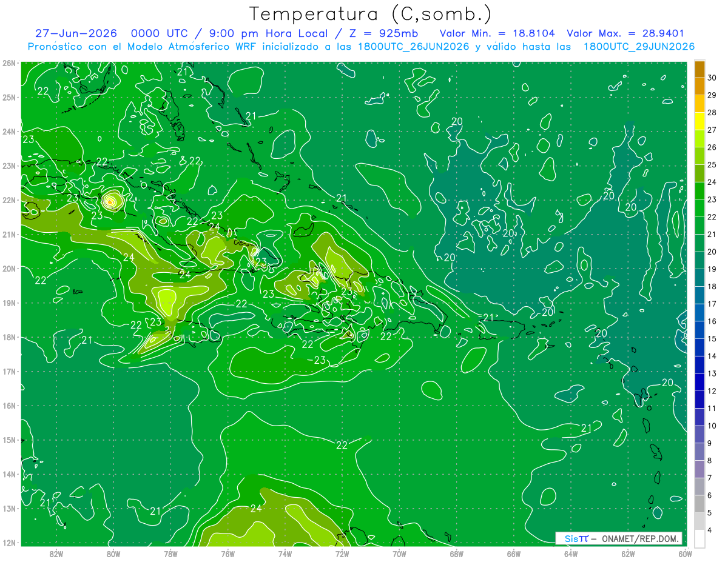Click the title 'Temperatura (C,somb.)'
Viewport: 728px width, 562px height.
[x=371, y=14]
